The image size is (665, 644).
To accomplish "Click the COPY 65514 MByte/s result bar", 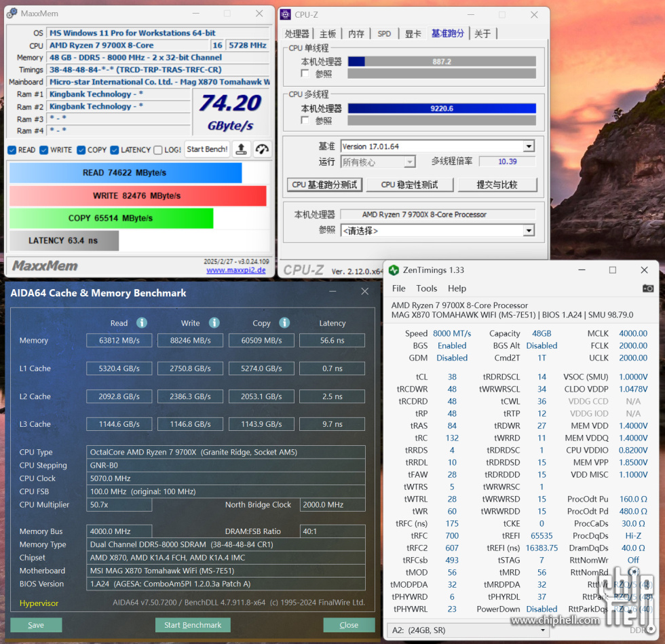I will (x=111, y=218).
